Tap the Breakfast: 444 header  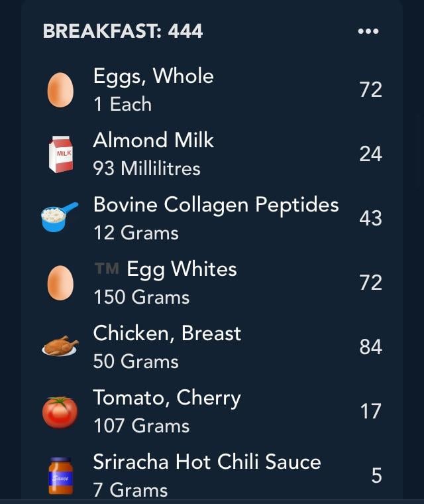coord(123,31)
